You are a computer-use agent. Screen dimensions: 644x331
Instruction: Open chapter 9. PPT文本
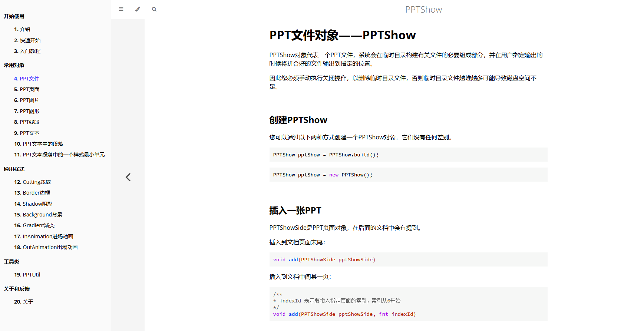pos(27,133)
